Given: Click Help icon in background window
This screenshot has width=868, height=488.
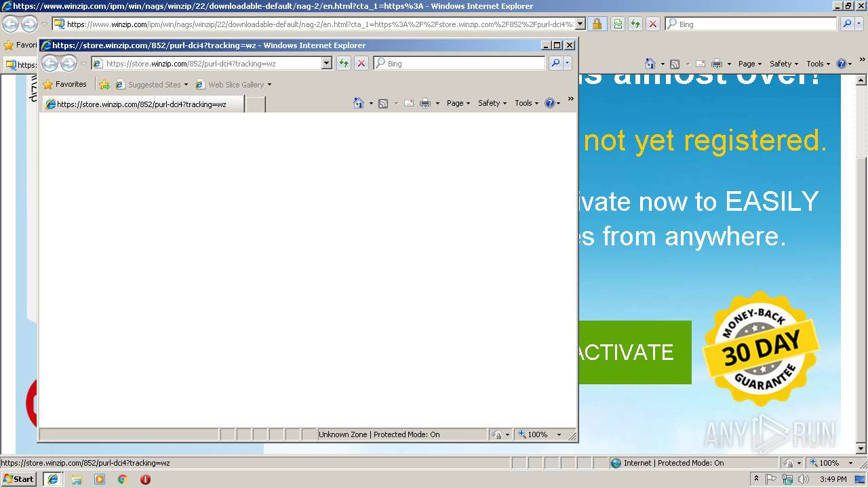Looking at the screenshot, I should (x=841, y=64).
